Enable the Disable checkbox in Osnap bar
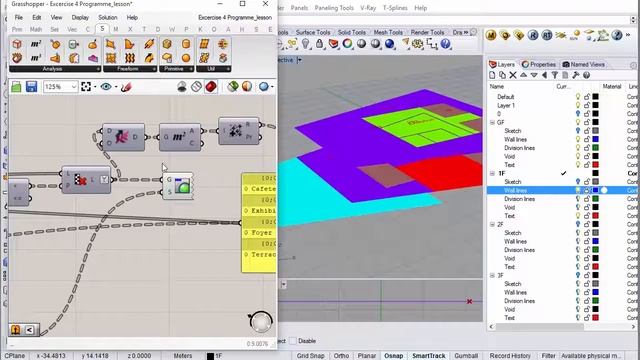This screenshot has width=640, height=360. pyautogui.click(x=293, y=341)
